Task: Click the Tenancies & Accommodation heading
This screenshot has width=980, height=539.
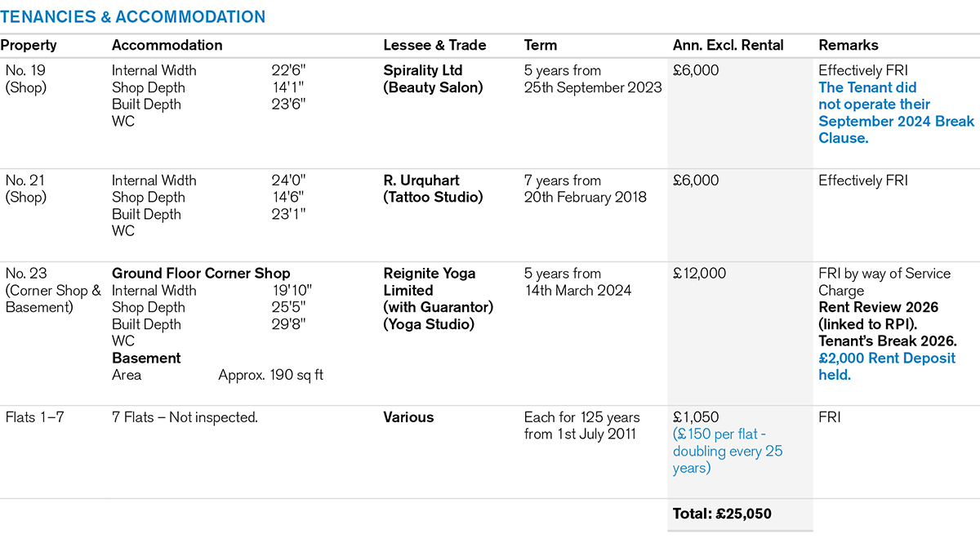Action: coord(133,16)
